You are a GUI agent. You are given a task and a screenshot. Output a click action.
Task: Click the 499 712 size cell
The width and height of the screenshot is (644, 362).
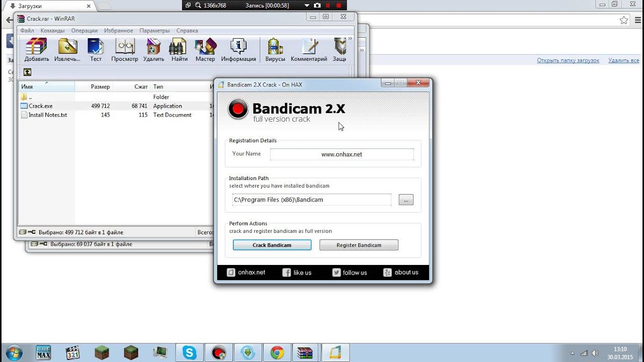101,106
